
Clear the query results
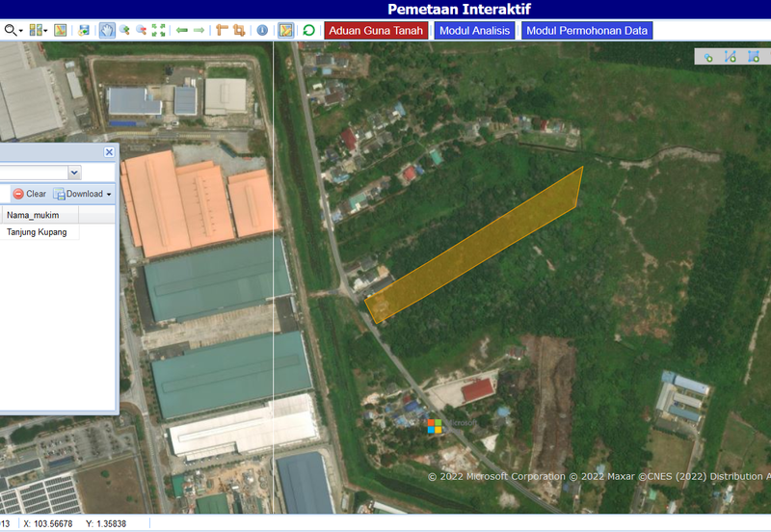point(30,194)
